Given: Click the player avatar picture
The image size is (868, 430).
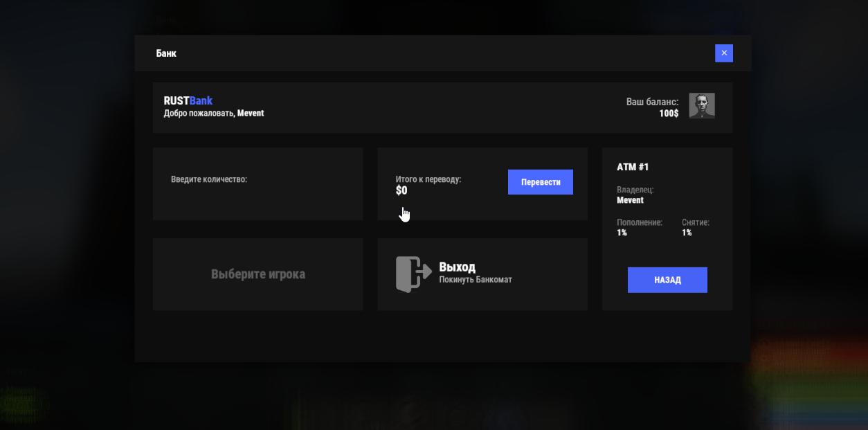Looking at the screenshot, I should (x=701, y=106).
